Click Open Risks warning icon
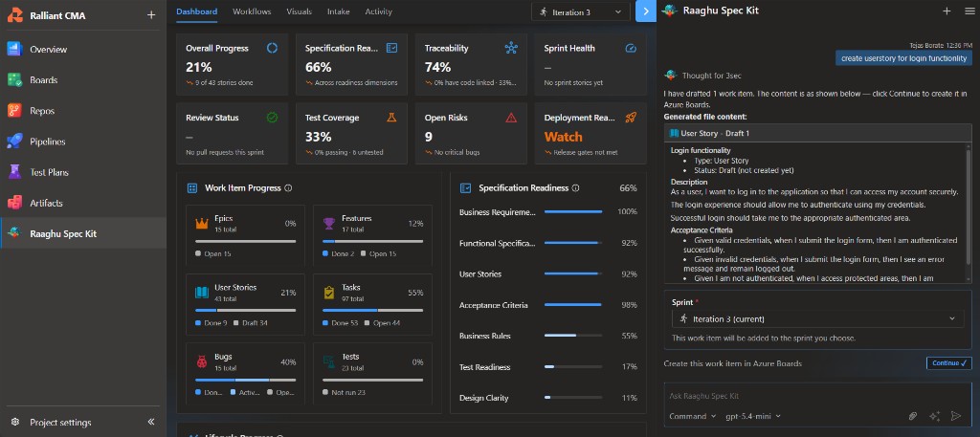Image resolution: width=980 pixels, height=437 pixels. tap(511, 118)
